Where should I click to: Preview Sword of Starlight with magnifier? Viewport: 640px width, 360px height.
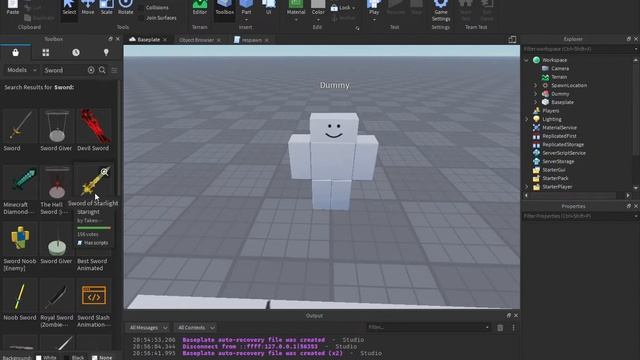pyautogui.click(x=104, y=172)
